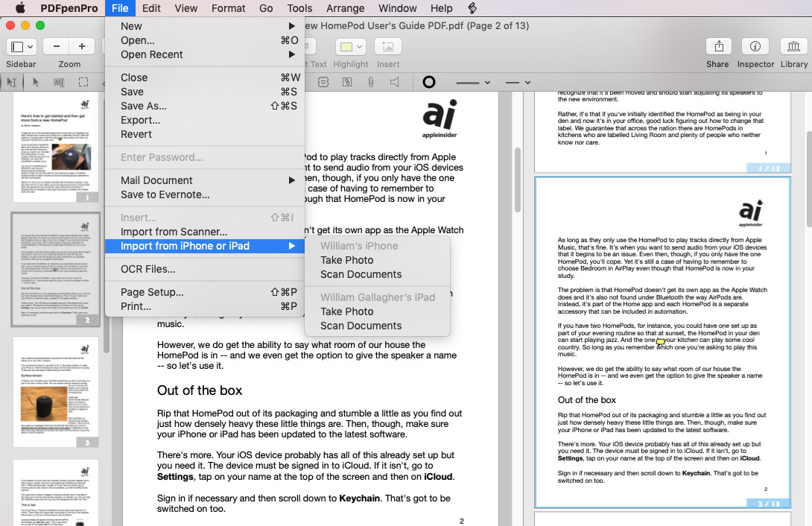Image resolution: width=812 pixels, height=526 pixels.
Task: Click the Insert image toolbar icon
Action: pos(387,47)
